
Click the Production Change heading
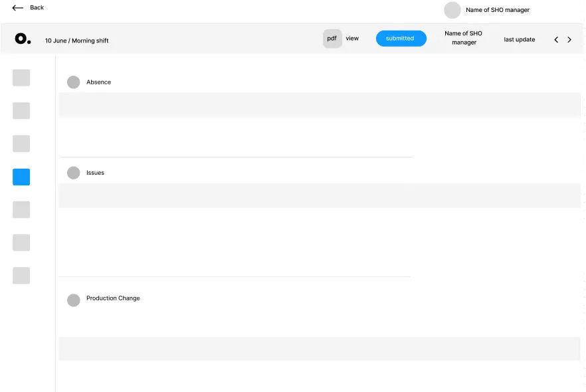(x=113, y=298)
